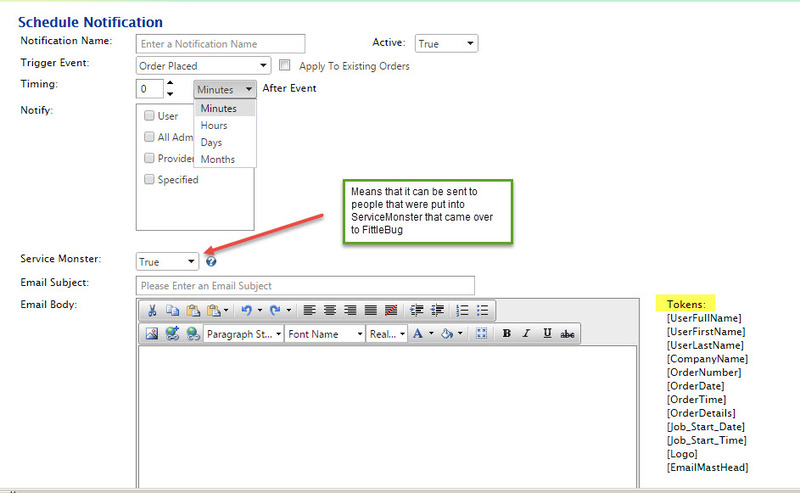Viewport: 800px width, 493px height.
Task: Enable Apply To Existing Orders checkbox
Action: [x=285, y=66]
